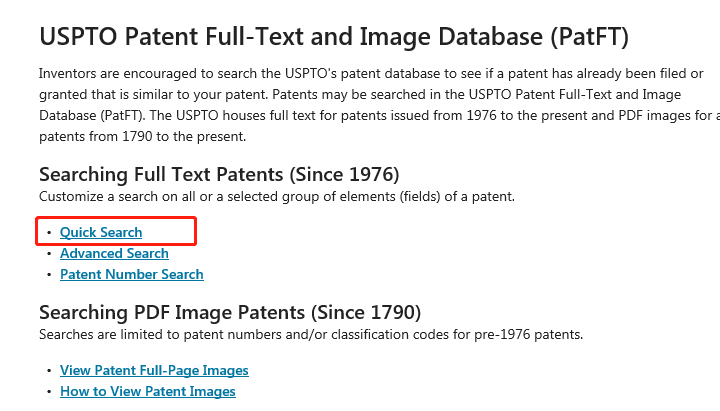This screenshot has width=720, height=411.
Task: Open the Quick Search link
Action: (101, 232)
